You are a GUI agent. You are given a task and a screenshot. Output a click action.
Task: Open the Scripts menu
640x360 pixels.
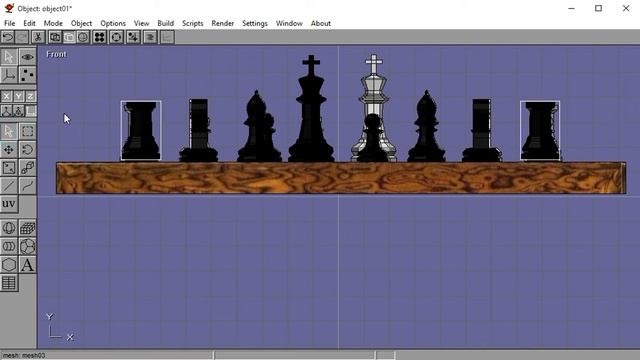193,23
